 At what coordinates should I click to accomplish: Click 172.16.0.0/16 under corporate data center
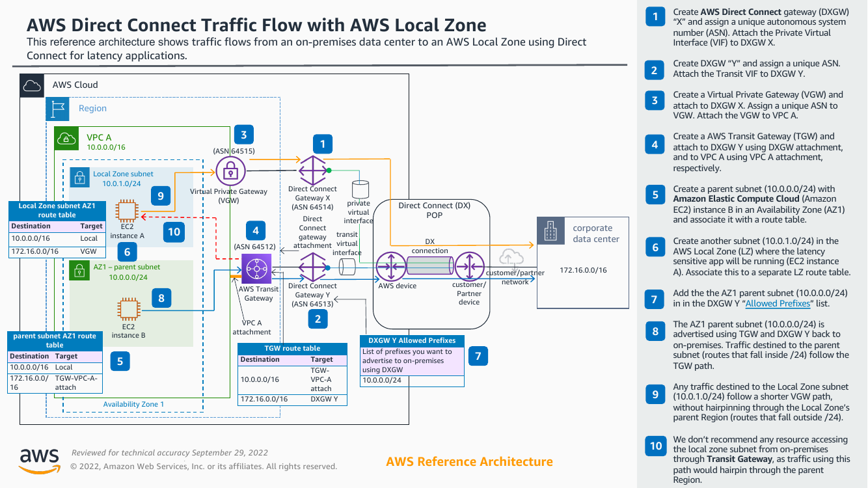click(x=583, y=270)
